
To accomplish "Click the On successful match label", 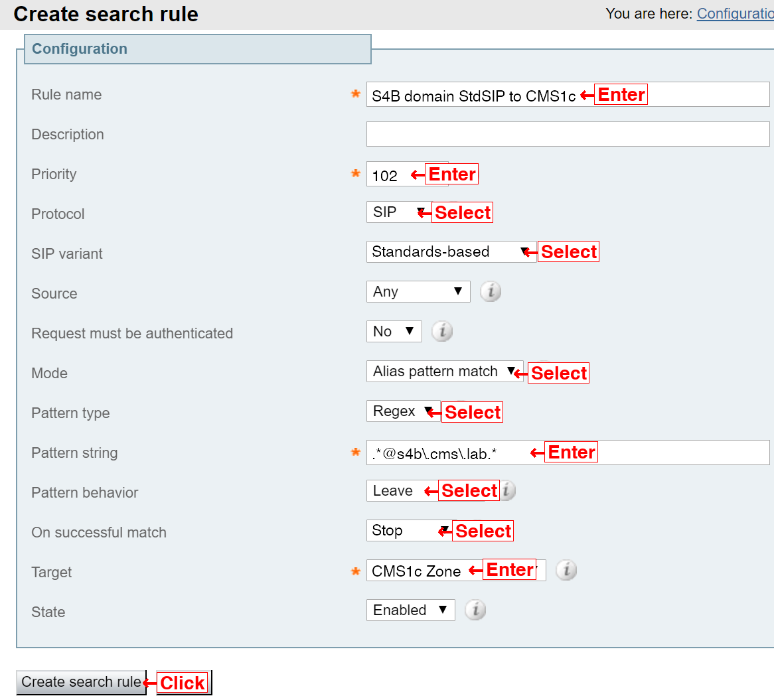I will (99, 533).
